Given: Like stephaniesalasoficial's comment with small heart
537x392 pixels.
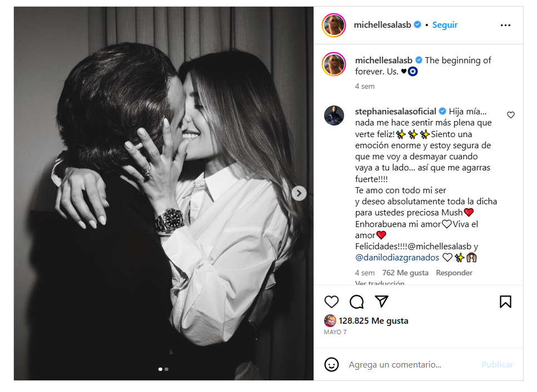Looking at the screenshot, I should coord(511,115).
